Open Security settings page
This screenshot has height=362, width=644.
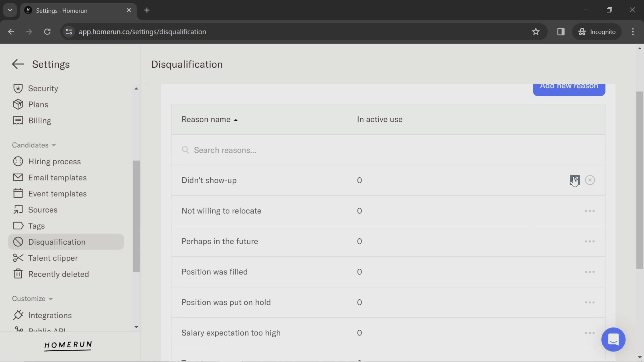[43, 88]
